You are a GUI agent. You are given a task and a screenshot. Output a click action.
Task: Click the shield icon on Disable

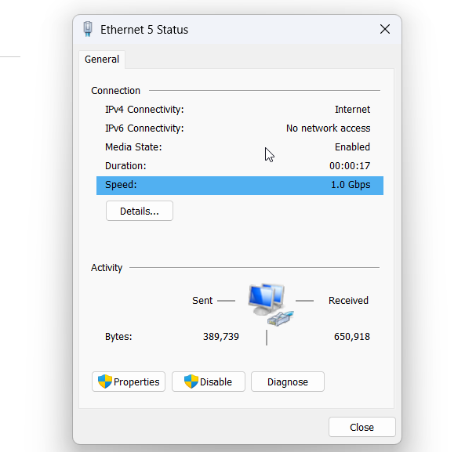click(191, 381)
